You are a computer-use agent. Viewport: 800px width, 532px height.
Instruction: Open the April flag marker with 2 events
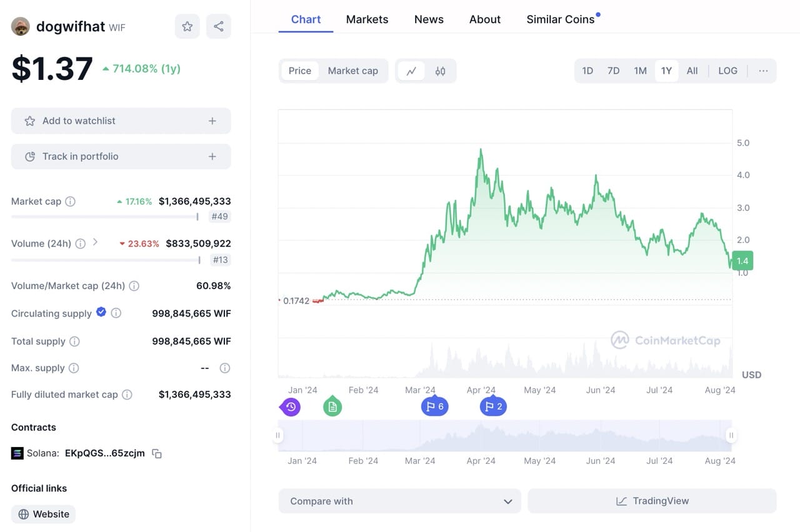click(x=493, y=406)
